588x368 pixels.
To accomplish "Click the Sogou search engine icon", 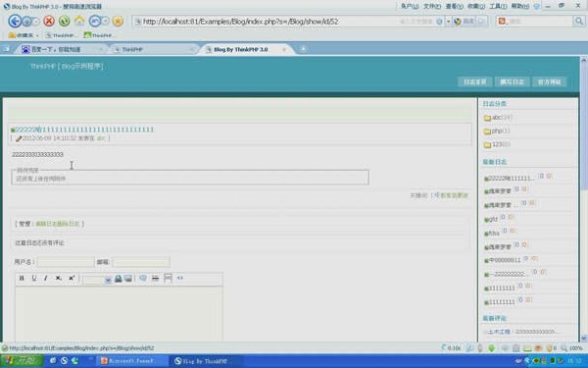I will pos(502,22).
